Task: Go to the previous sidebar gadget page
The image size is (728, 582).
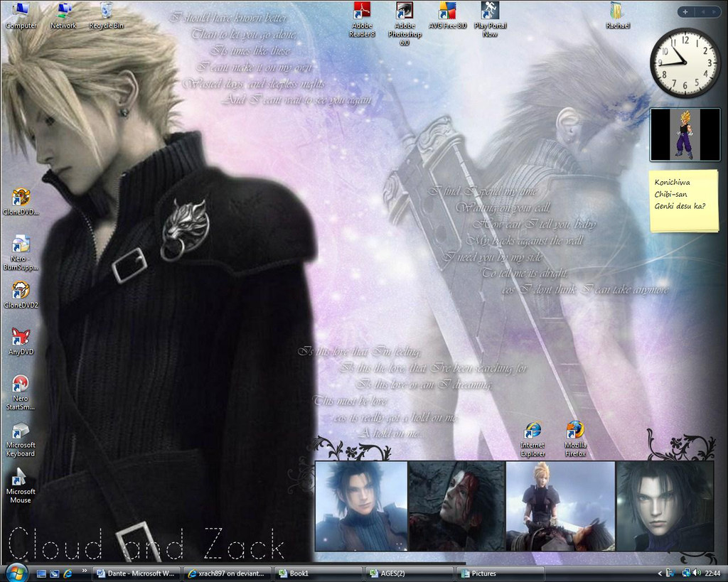Action: click(703, 12)
